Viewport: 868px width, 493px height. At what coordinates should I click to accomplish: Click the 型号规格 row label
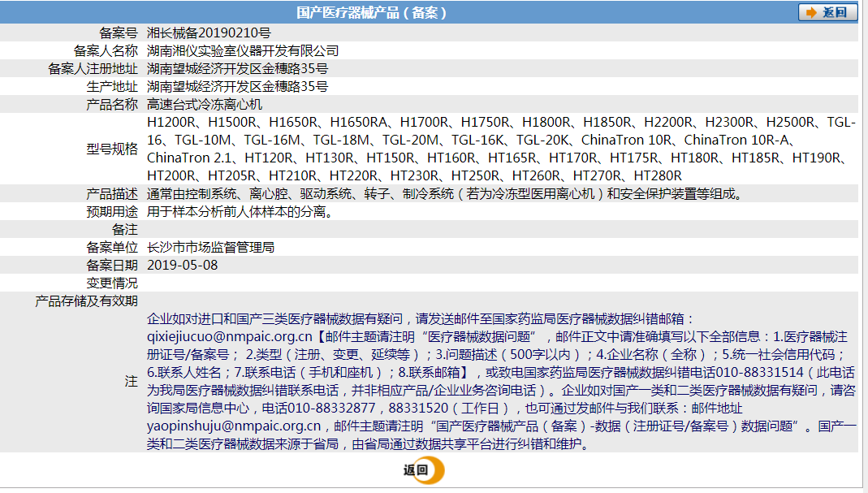[x=112, y=149]
